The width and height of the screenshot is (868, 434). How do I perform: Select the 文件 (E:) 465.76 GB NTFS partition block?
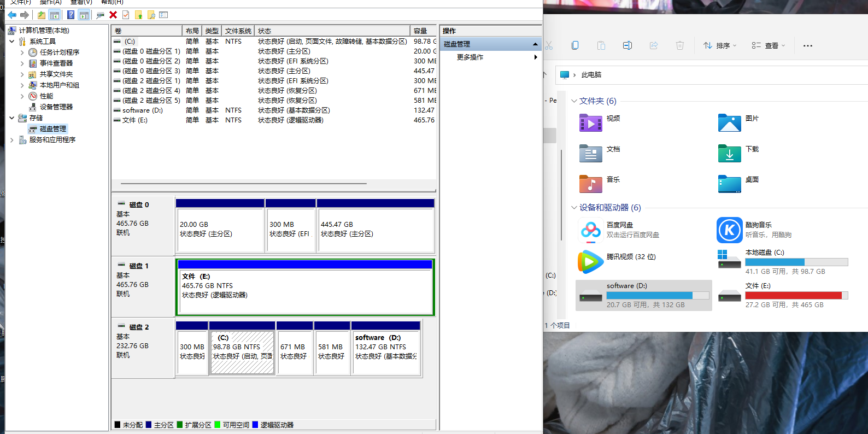305,288
